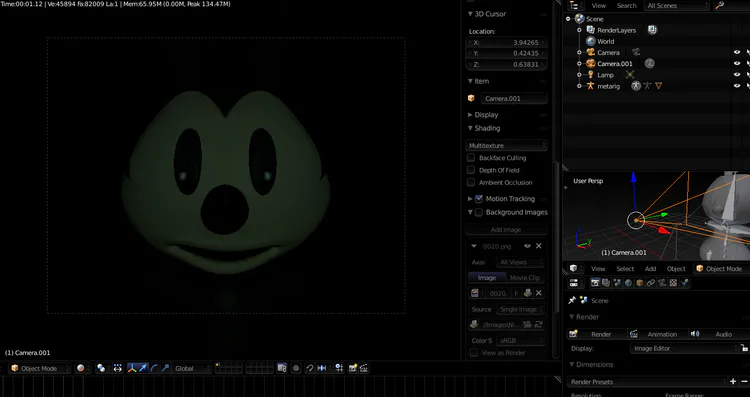
Task: Open the Source Single Image dropdown
Action: click(x=520, y=309)
